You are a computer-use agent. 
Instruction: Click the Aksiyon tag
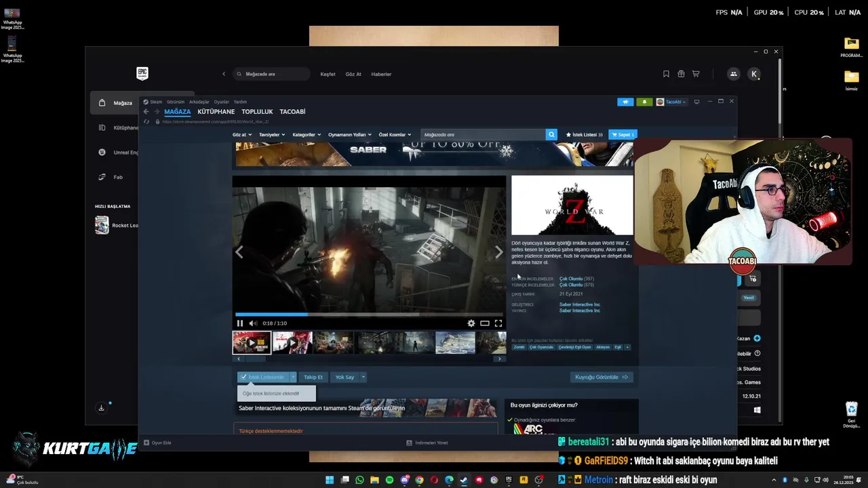(x=603, y=347)
